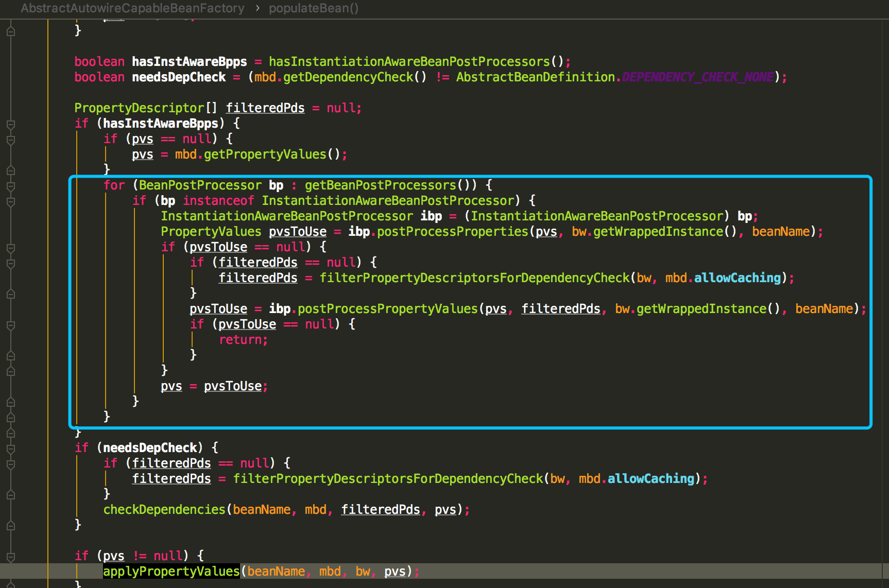This screenshot has height=588, width=889.
Task: Click hasInstantiationAwareBeanPostProcessors() method call
Action: 416,62
